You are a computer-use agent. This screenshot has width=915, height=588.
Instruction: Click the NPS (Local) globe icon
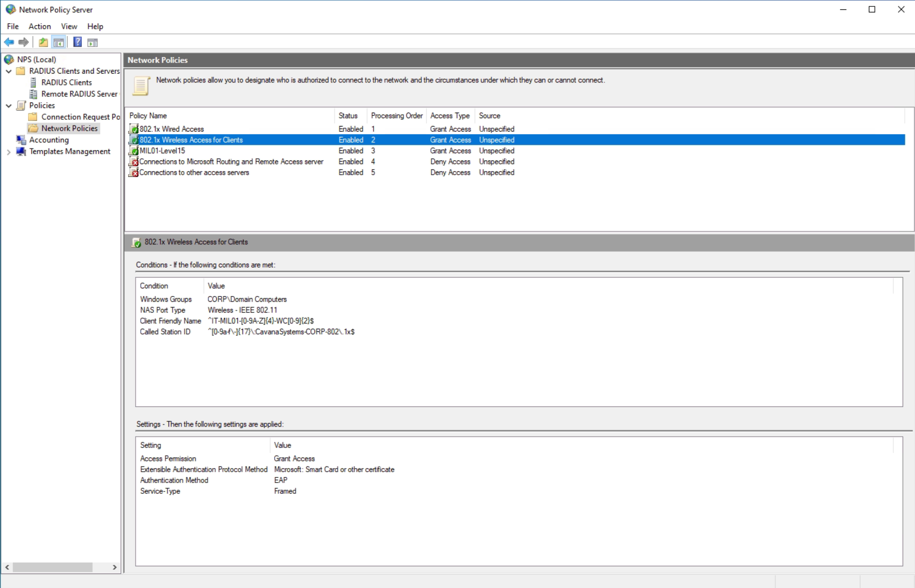click(x=9, y=59)
